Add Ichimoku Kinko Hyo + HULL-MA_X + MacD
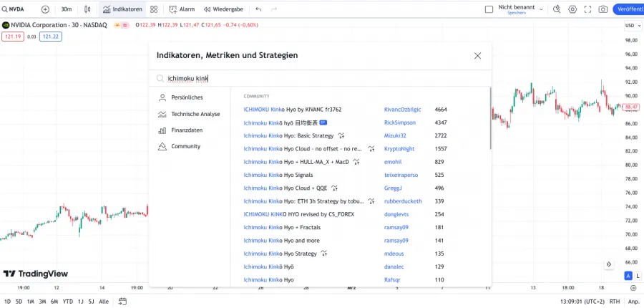 (296, 162)
